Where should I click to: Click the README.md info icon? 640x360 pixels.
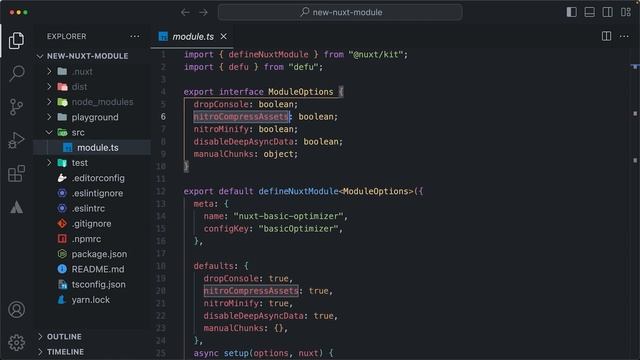pyautogui.click(x=62, y=269)
